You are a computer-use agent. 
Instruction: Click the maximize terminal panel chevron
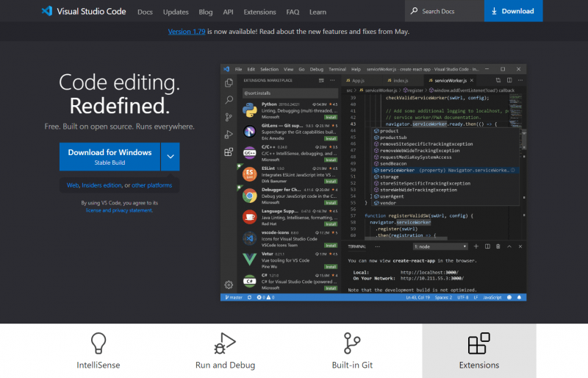509,246
